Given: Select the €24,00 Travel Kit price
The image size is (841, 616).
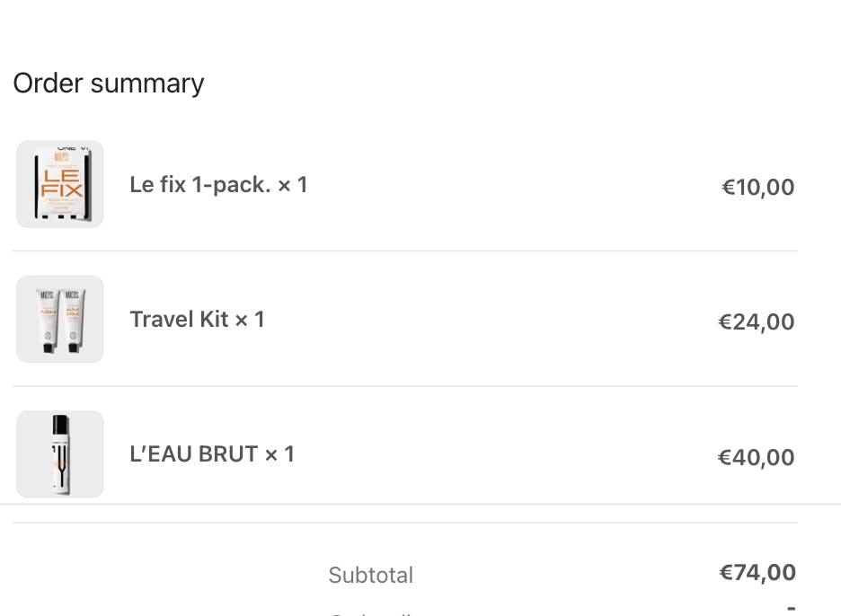Looking at the screenshot, I should pyautogui.click(x=756, y=322).
